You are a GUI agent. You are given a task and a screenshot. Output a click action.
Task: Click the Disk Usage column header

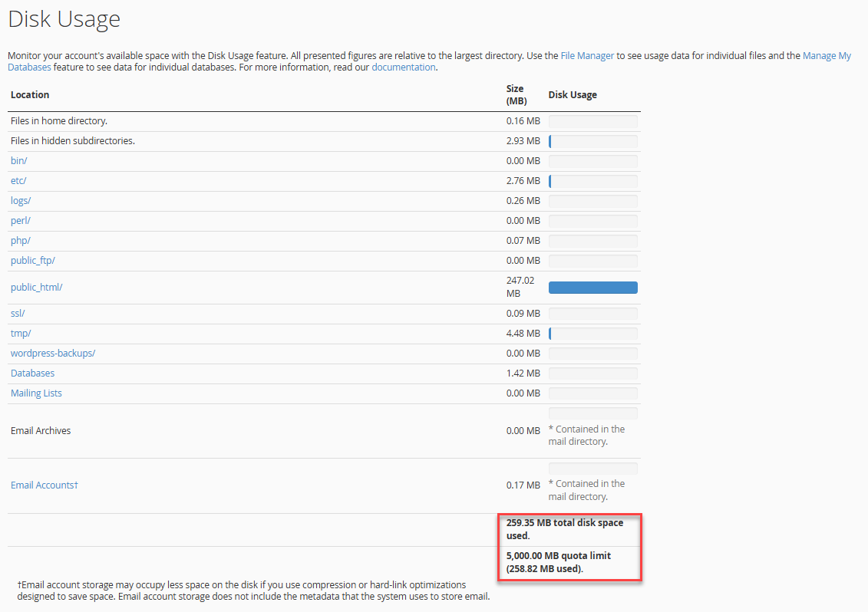click(x=573, y=94)
